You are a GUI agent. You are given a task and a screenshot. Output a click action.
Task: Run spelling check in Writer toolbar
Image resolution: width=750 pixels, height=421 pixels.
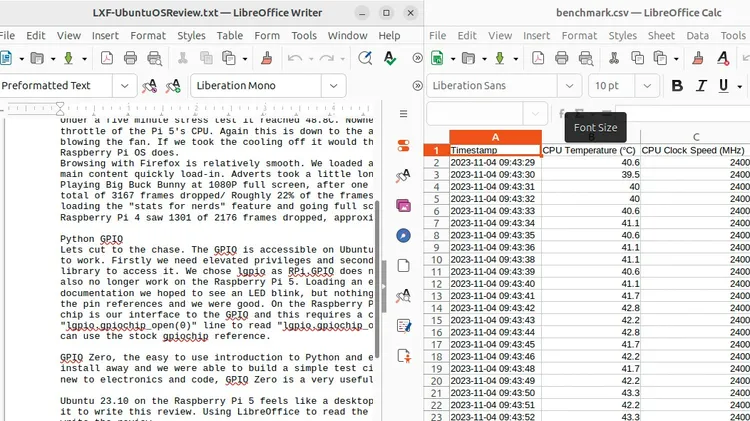390,58
